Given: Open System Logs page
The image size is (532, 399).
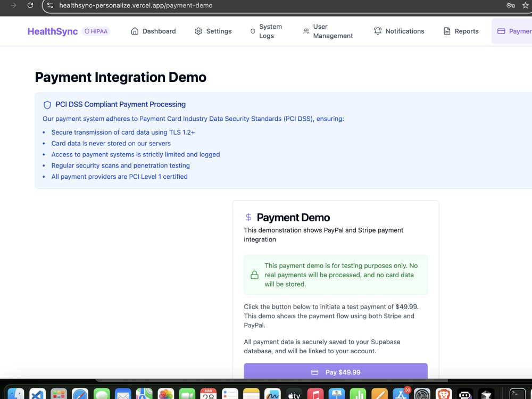Looking at the screenshot, I should [x=267, y=31].
